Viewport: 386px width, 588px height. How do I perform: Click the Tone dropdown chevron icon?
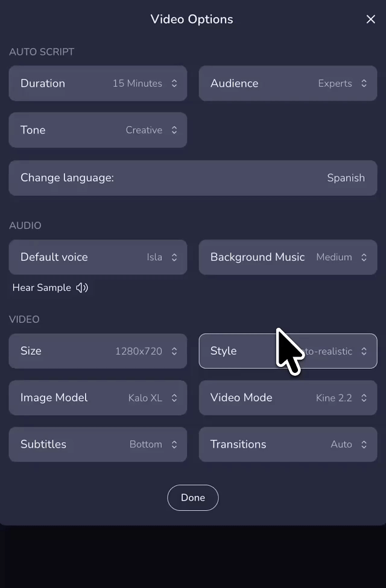click(174, 130)
